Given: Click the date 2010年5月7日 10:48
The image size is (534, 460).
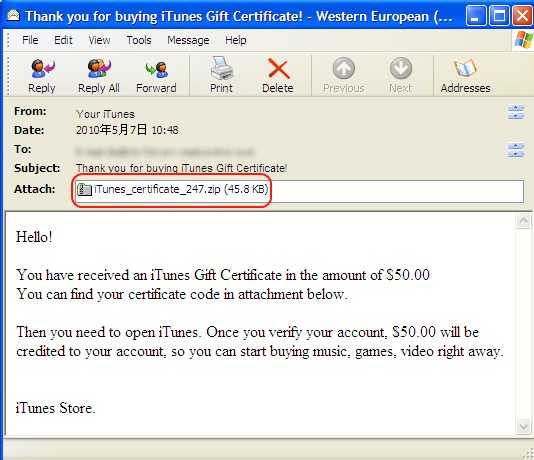Looking at the screenshot, I should pyautogui.click(x=127, y=130).
